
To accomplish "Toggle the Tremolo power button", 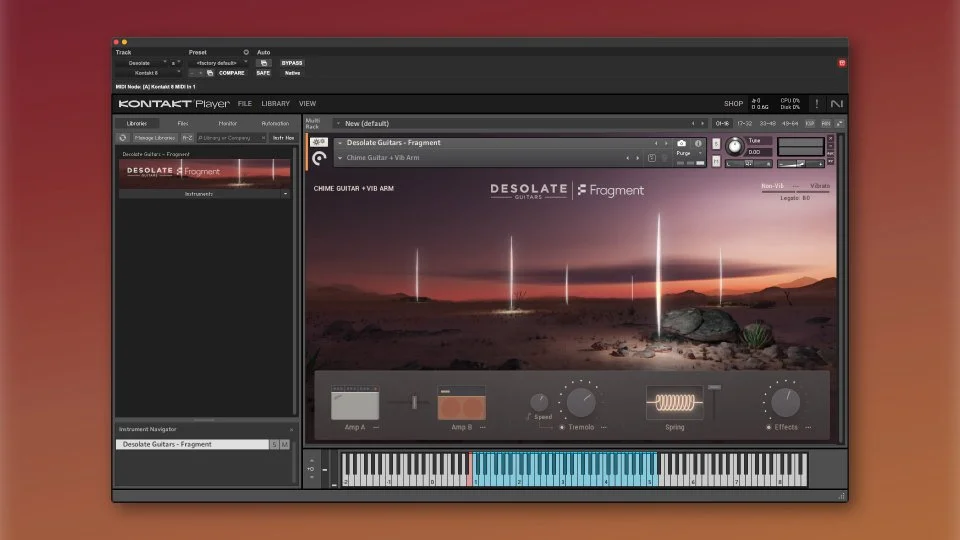I will 562,427.
